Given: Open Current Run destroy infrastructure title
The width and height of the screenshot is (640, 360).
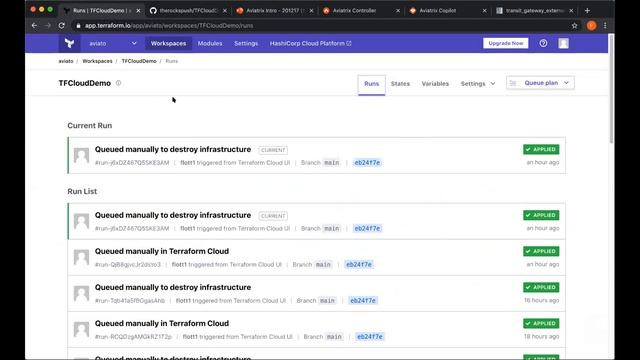Looking at the screenshot, I should [173, 149].
